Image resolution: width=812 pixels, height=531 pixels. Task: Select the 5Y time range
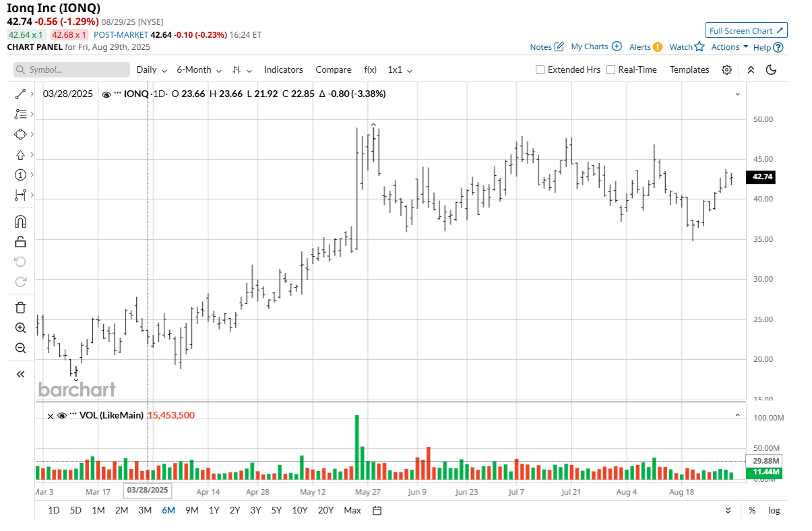click(276, 510)
